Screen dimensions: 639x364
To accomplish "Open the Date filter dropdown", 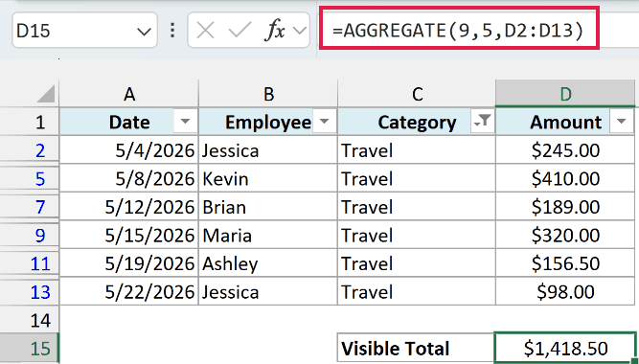I will 185,121.
